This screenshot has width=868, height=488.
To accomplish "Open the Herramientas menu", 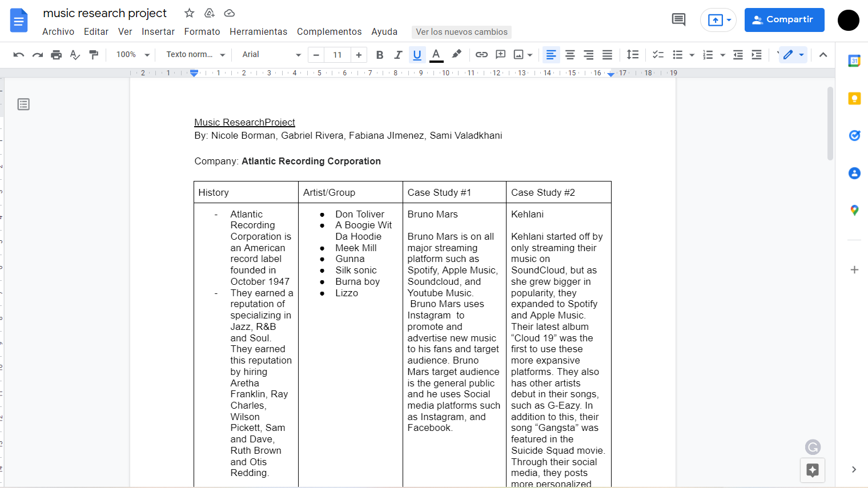I will tap(258, 32).
